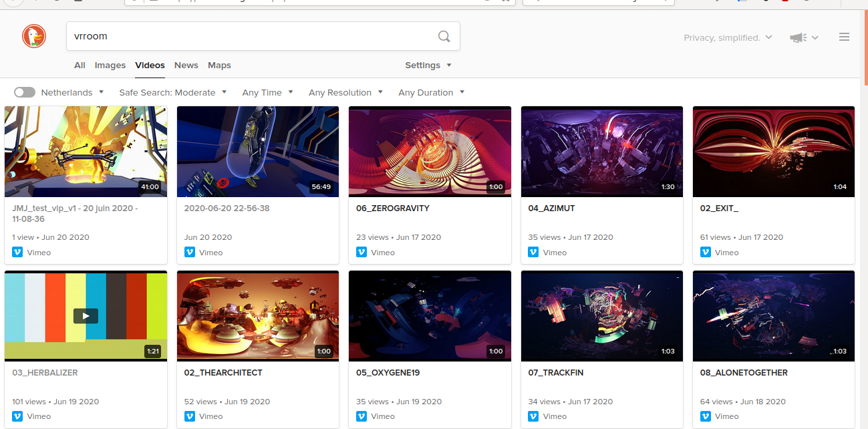Switch to the Maps tab
868x429 pixels.
219,65
